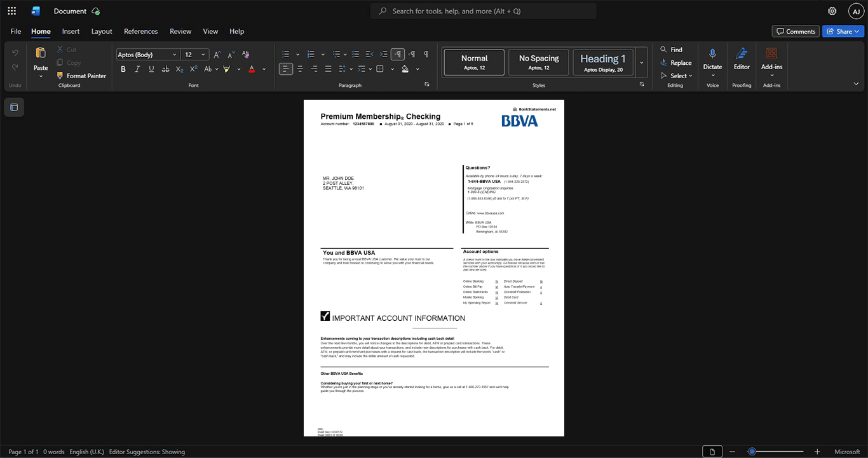This screenshot has height=458, width=868.
Task: Click the Dictate microphone icon
Action: (x=712, y=53)
